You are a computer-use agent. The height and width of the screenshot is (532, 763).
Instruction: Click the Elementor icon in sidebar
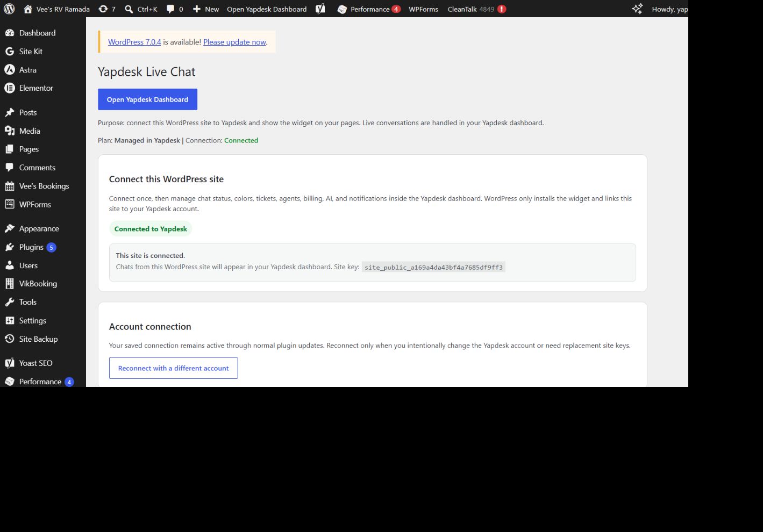[x=10, y=88]
